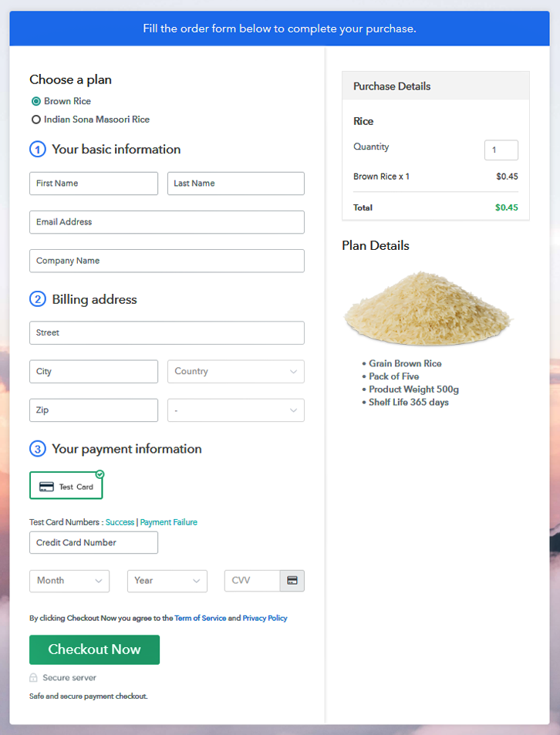Expand the state dropdown next to Zip

tap(235, 410)
